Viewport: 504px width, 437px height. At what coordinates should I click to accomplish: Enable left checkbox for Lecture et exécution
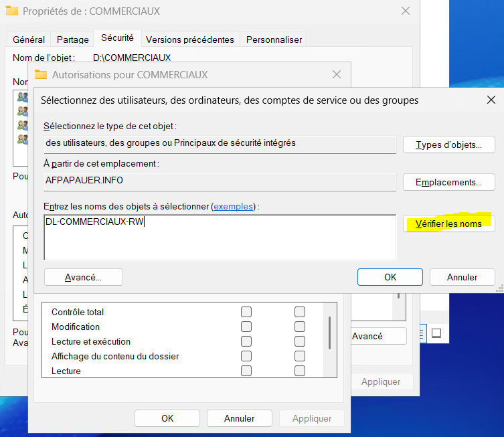pyautogui.click(x=246, y=341)
